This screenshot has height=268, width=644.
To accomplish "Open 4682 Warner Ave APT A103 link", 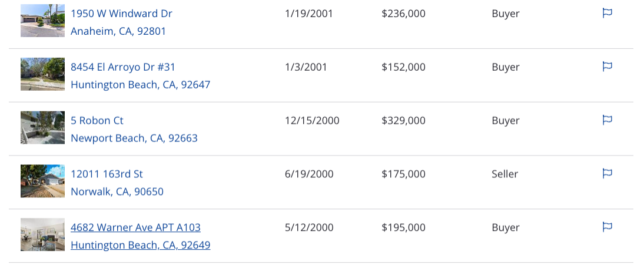I will (135, 227).
